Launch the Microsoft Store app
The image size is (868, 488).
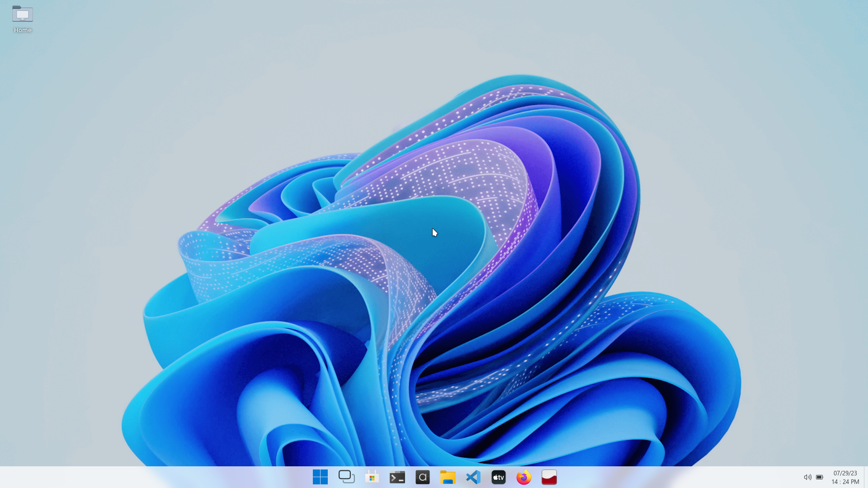(x=372, y=477)
